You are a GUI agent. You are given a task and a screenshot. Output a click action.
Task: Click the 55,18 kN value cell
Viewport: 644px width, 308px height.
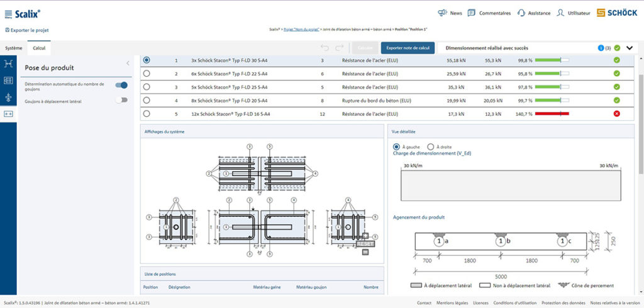456,60
